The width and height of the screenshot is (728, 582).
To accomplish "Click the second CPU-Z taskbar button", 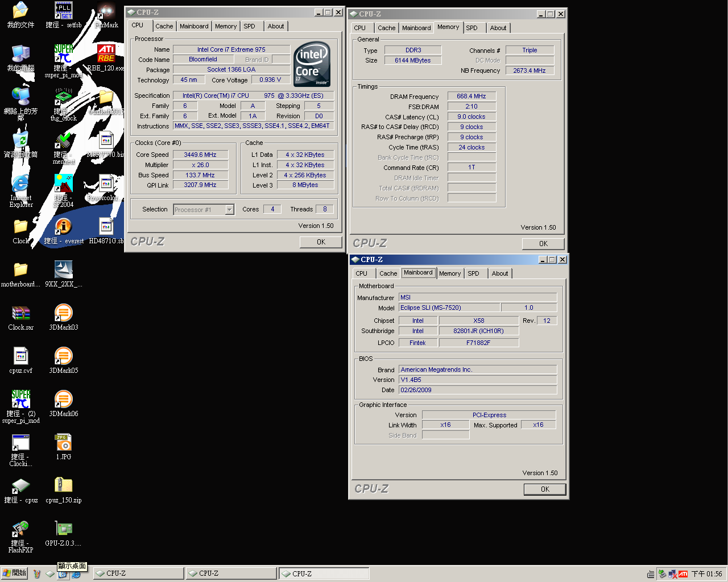I will click(x=231, y=573).
